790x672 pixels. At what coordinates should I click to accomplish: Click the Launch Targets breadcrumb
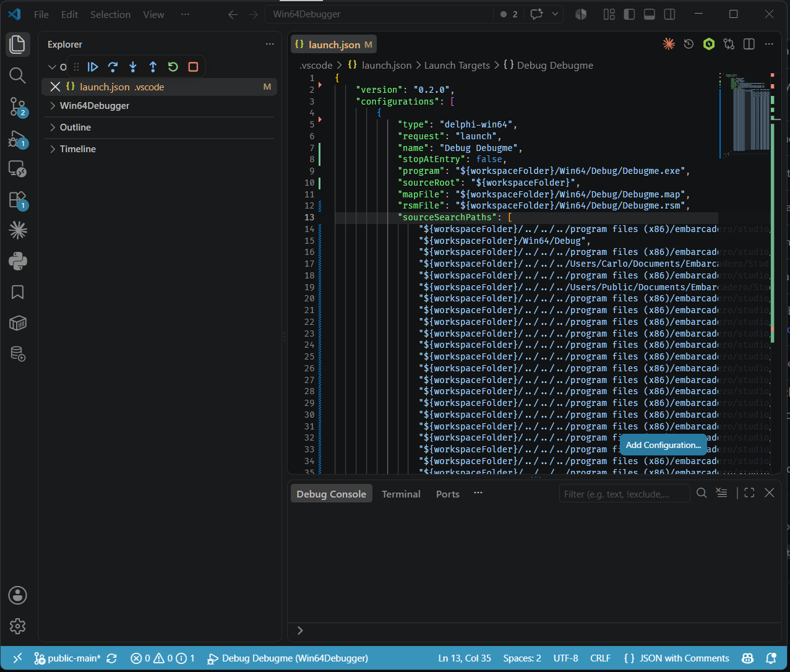point(457,65)
